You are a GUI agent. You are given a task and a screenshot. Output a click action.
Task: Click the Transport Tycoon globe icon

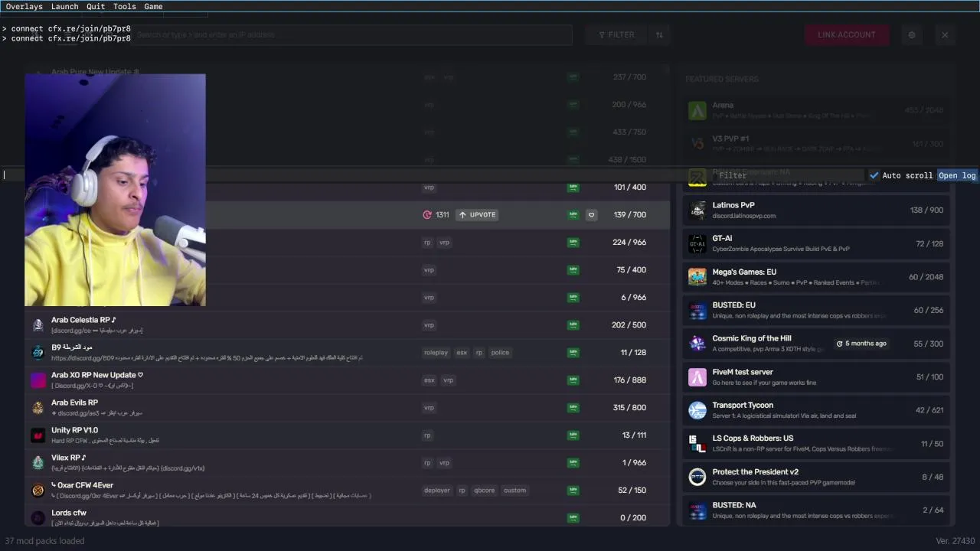(697, 410)
